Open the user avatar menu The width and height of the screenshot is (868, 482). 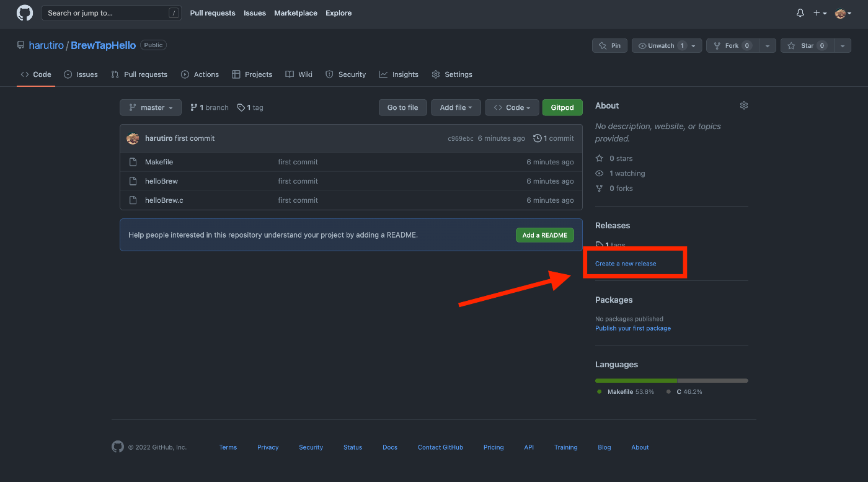[843, 13]
